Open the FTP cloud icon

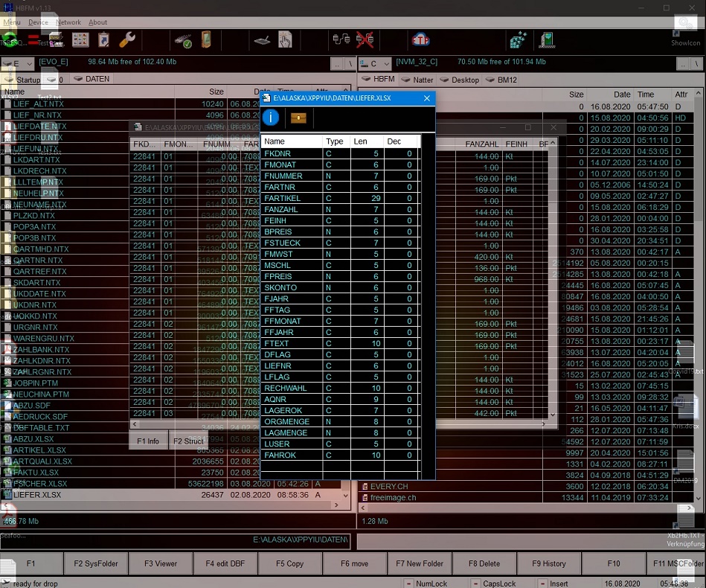[420, 39]
